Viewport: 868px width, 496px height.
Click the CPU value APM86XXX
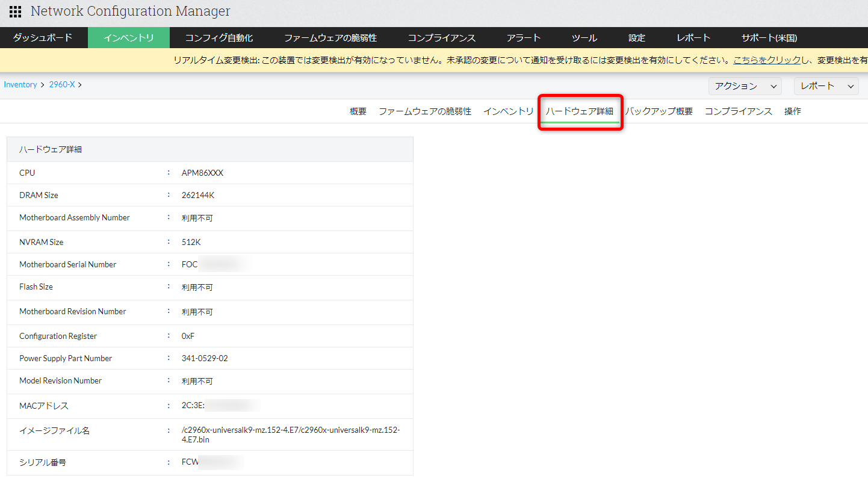202,173
